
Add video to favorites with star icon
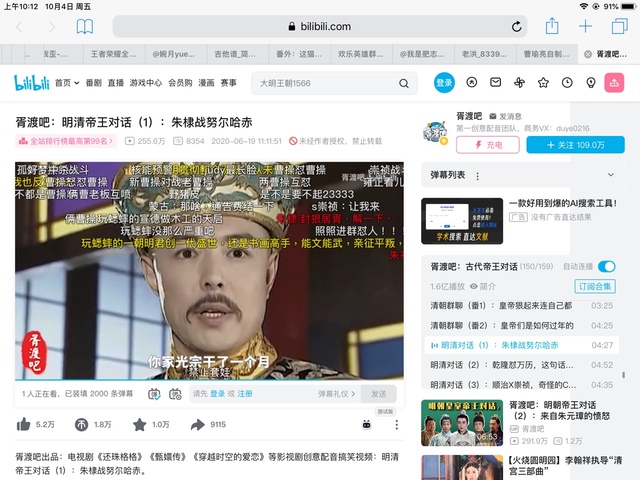(x=139, y=424)
